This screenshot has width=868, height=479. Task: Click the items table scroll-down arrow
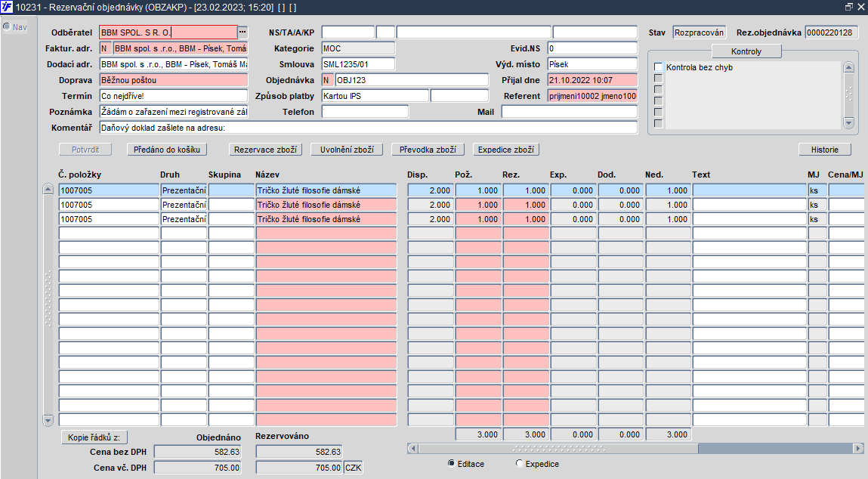(48, 420)
